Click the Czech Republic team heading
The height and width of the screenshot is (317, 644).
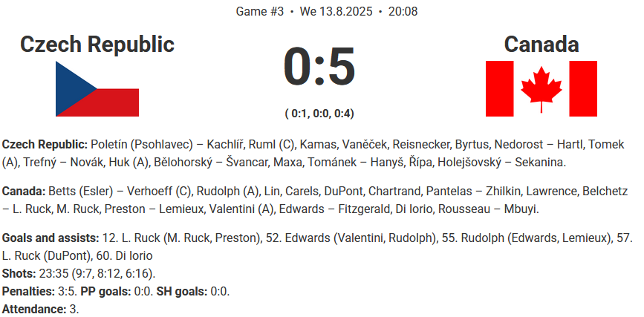(97, 45)
